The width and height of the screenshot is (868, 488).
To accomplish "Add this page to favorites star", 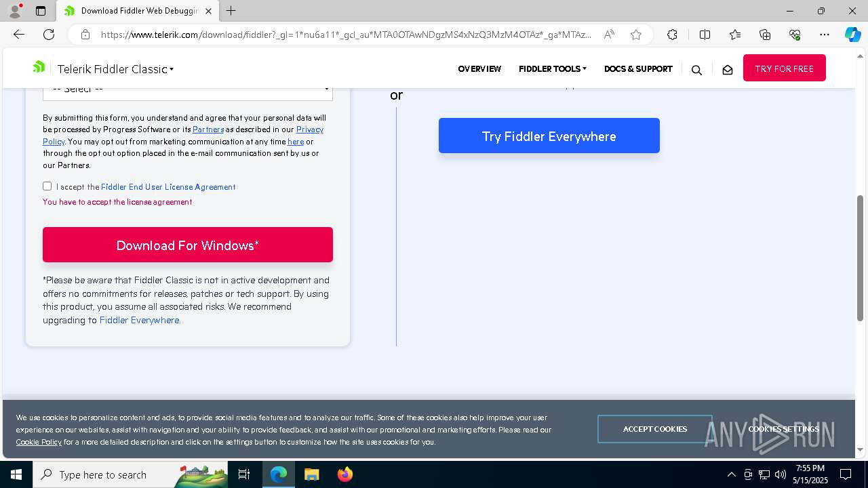I will (x=636, y=35).
